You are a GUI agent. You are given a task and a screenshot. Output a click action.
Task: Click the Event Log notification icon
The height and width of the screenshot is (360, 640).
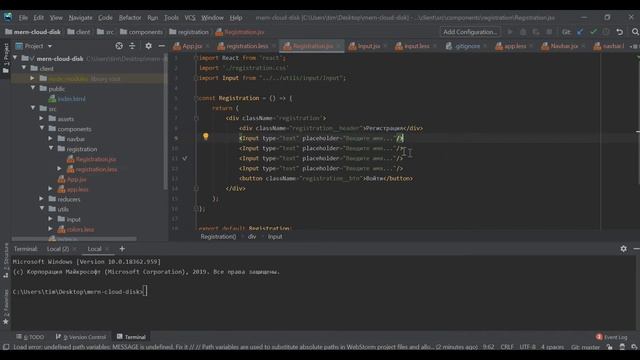tap(599, 337)
